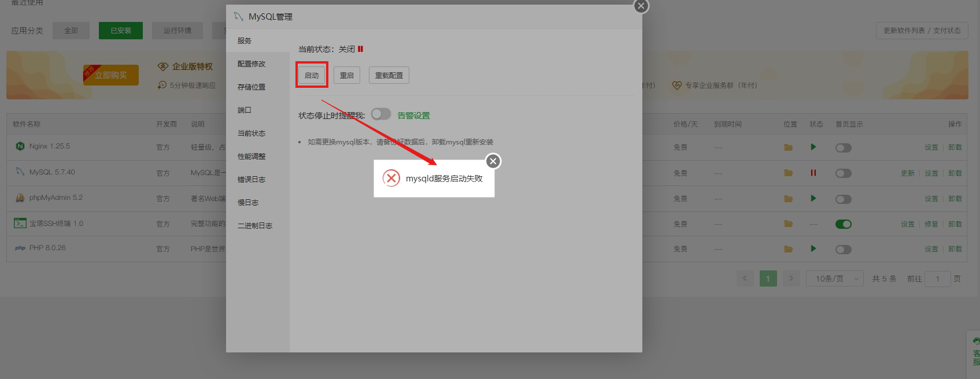
Task: Click the 前往 page number input
Action: click(938, 278)
